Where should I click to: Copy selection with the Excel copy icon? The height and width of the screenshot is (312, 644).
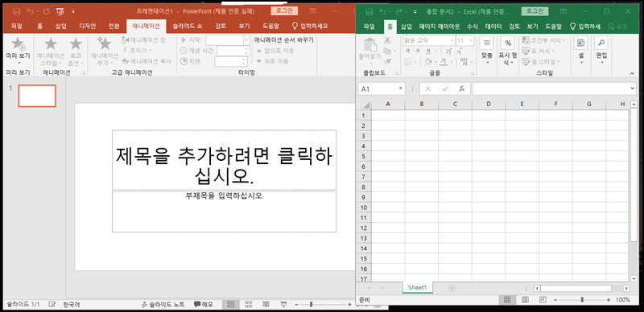point(387,51)
